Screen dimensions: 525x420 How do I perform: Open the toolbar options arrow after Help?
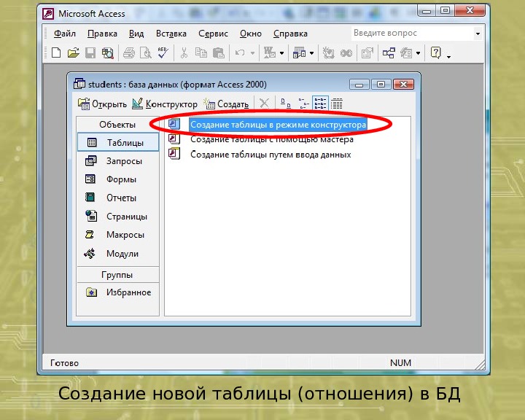point(448,56)
